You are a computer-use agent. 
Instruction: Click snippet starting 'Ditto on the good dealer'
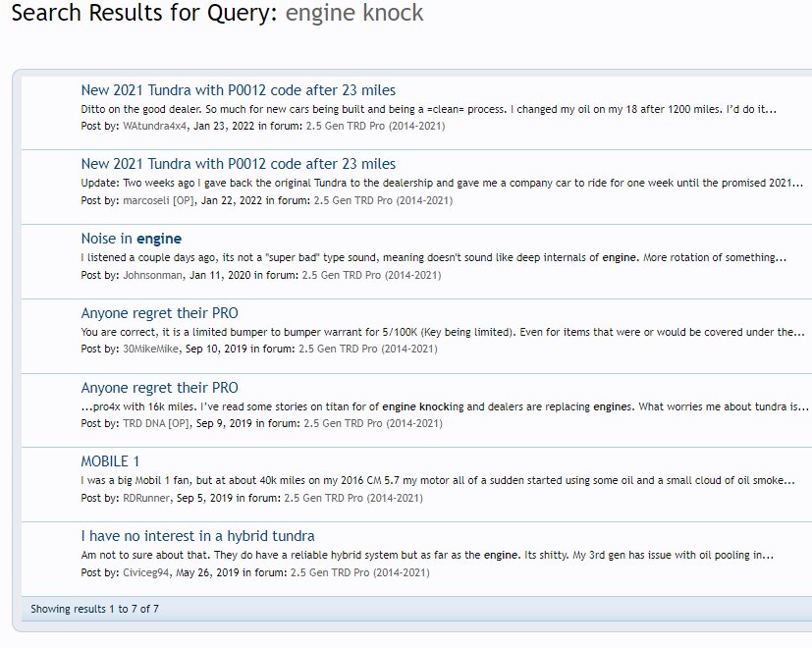pyautogui.click(x=429, y=109)
